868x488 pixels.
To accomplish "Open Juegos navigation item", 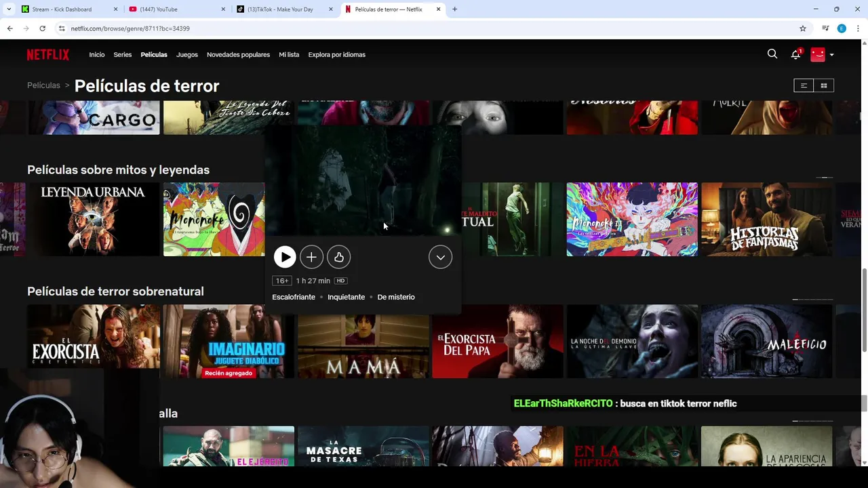I will coord(187,55).
